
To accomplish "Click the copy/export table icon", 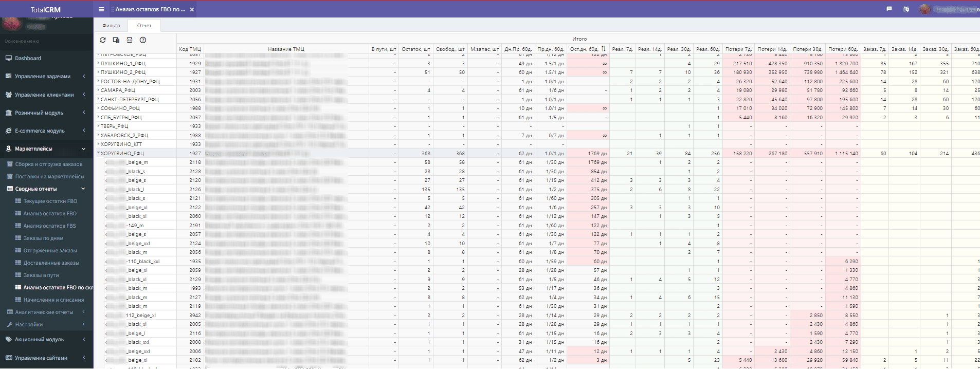I will click(x=116, y=40).
